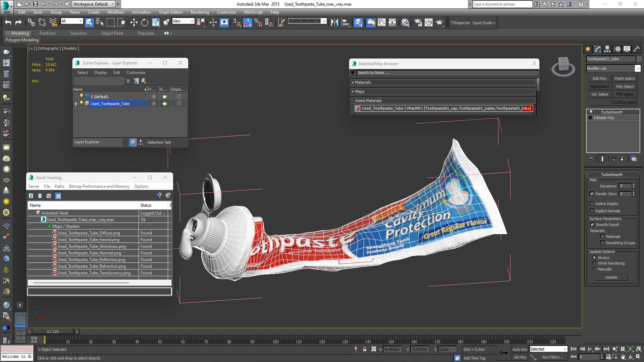The height and width of the screenshot is (362, 644).
Task: Click the Configure Modifier Sets icon
Action: coord(634,159)
